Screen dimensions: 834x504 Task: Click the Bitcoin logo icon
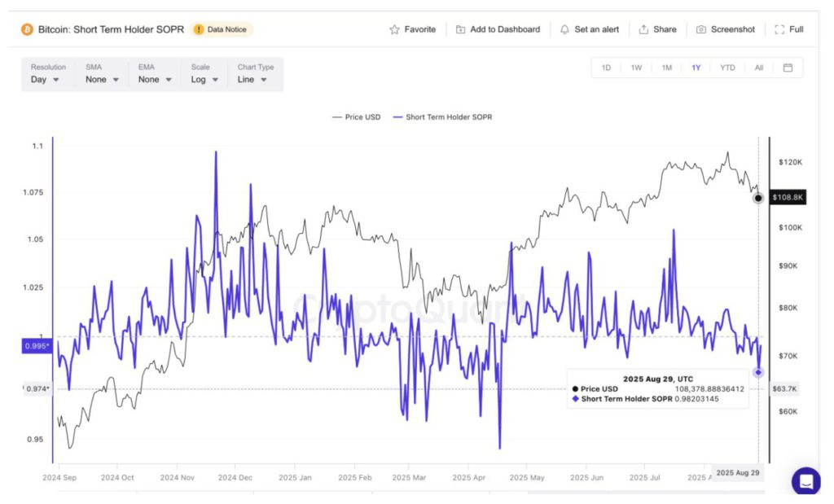click(x=27, y=29)
